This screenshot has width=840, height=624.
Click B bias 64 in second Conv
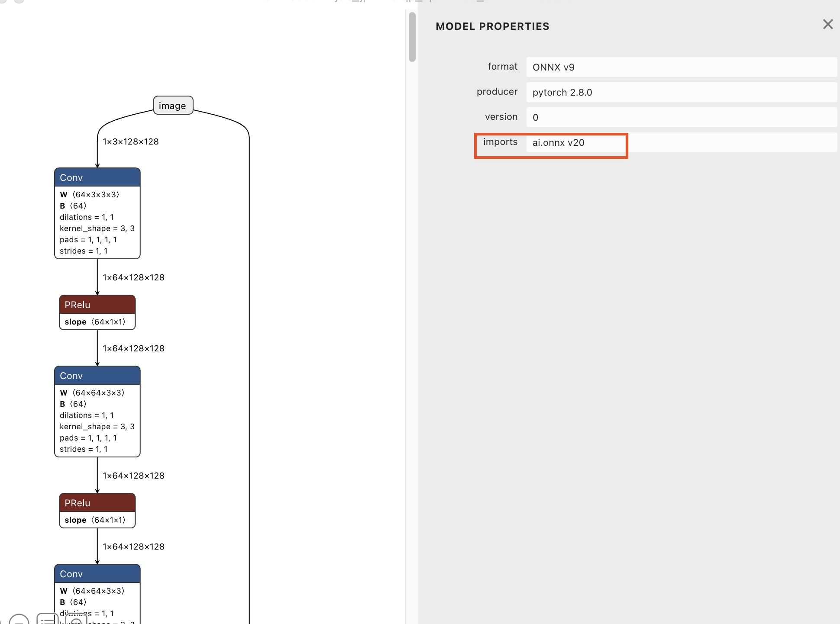(73, 404)
